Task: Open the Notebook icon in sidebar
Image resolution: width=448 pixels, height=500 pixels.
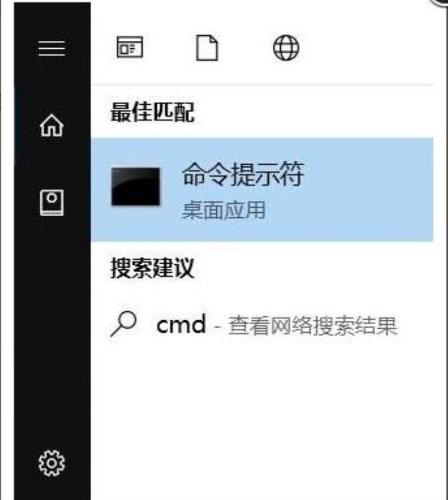Action: click(52, 203)
